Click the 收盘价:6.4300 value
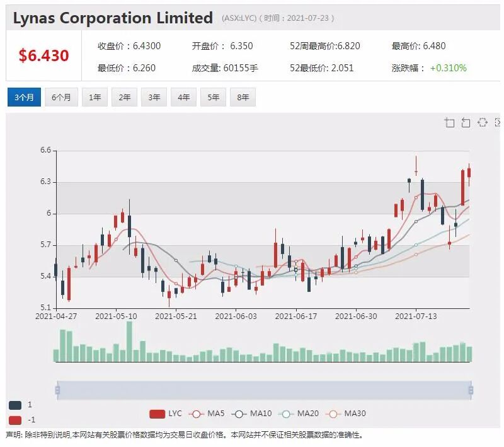Viewport: 504px width, 447px height. (x=129, y=46)
